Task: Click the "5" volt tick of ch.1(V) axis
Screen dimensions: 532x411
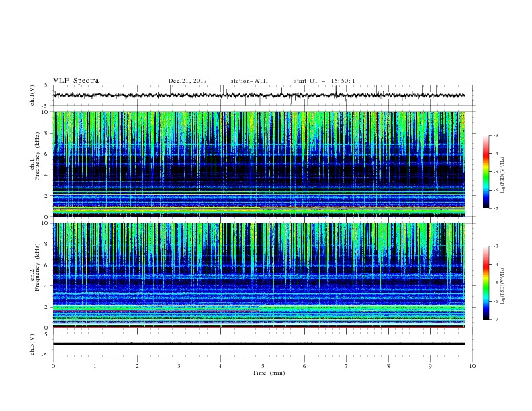Action: pos(46,85)
